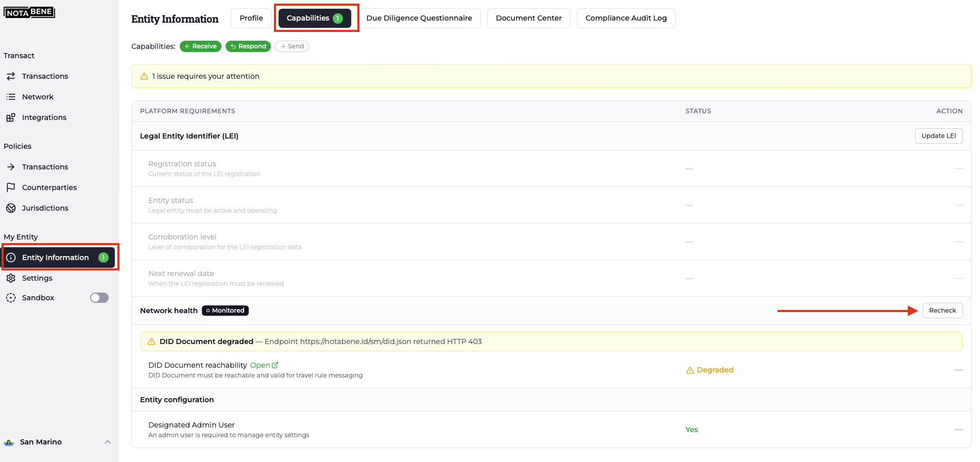
Task: Click the Entity Information info icon
Action: point(11,258)
